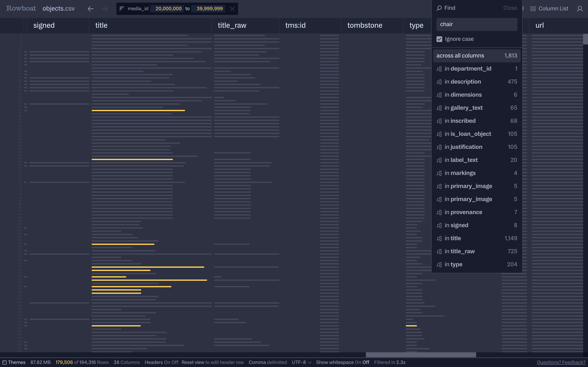The height and width of the screenshot is (367, 588).
Task: Open the user account icon
Action: (x=580, y=9)
